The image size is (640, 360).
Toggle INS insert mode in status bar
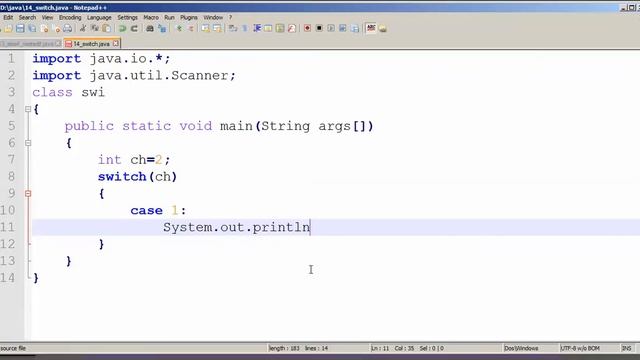click(x=627, y=348)
